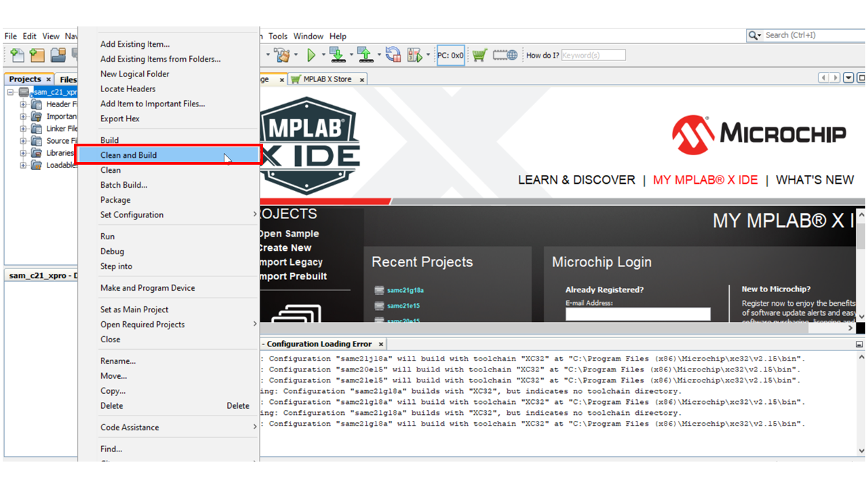Click the New Project toolbar icon
868x488 pixels.
pyautogui.click(x=37, y=56)
